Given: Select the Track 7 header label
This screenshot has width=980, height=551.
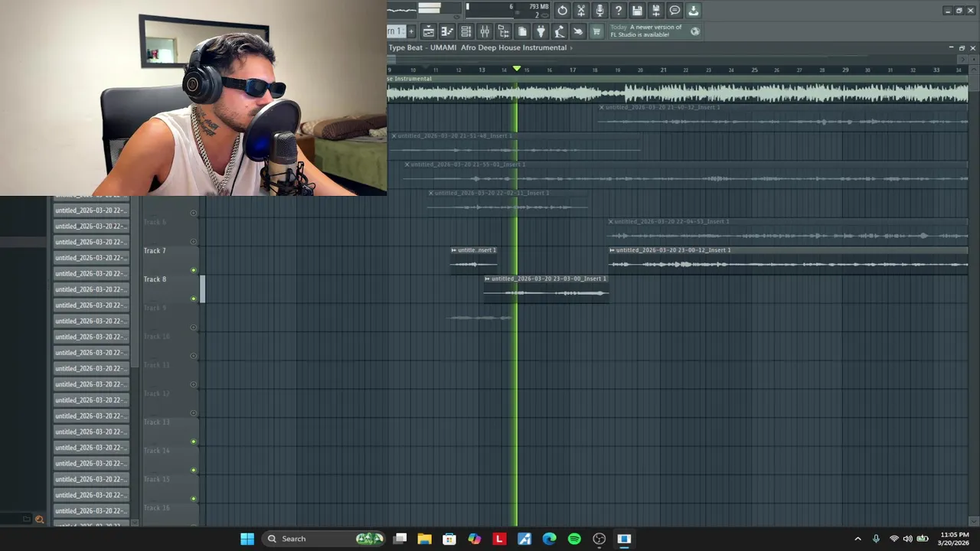Looking at the screenshot, I should click(155, 250).
